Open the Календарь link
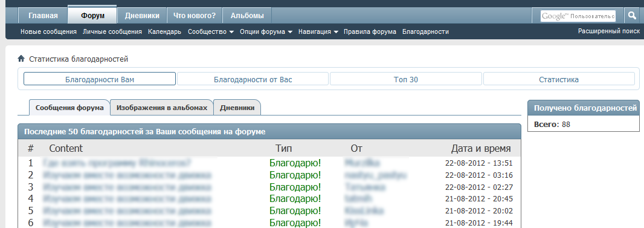644x228 pixels. coord(165,31)
